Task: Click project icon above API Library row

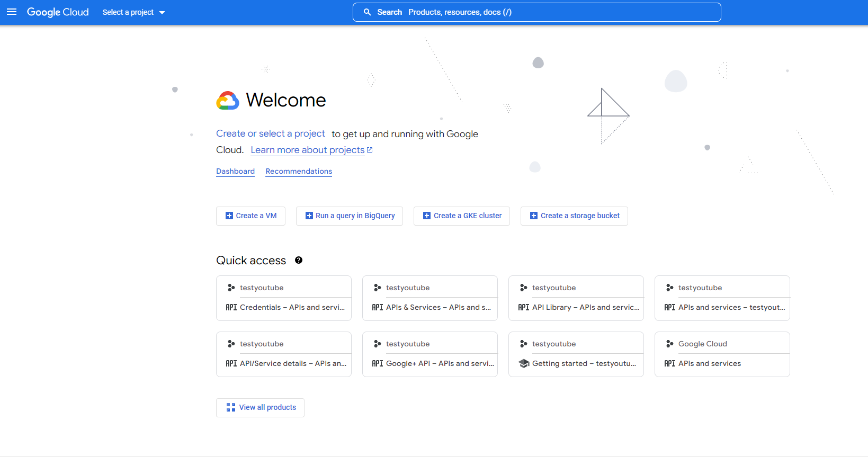Action: click(523, 288)
